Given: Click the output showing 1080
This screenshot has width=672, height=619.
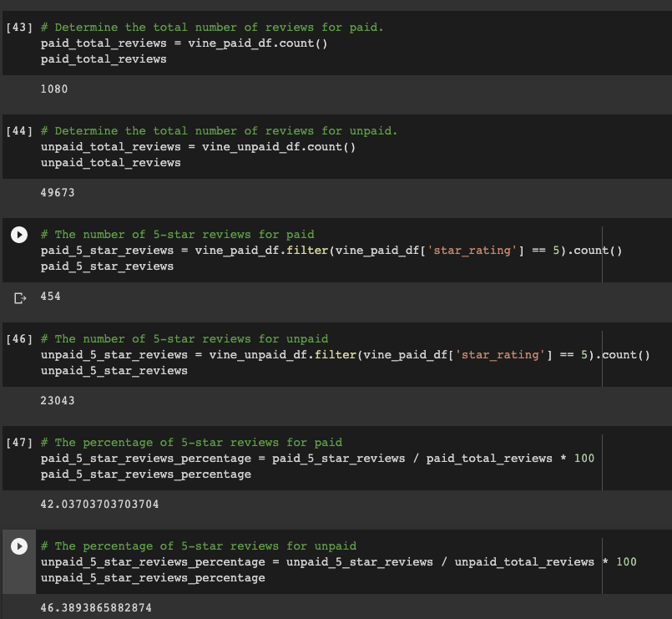Looking at the screenshot, I should click(x=53, y=89).
